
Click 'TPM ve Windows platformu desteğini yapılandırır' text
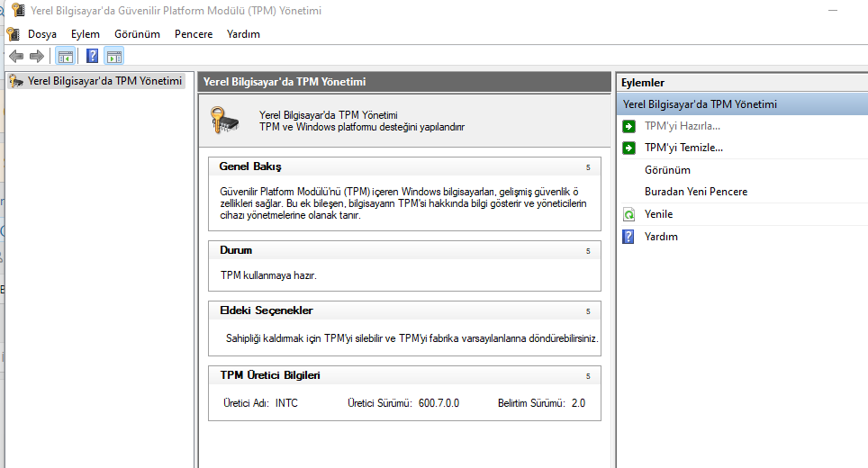pyautogui.click(x=362, y=127)
